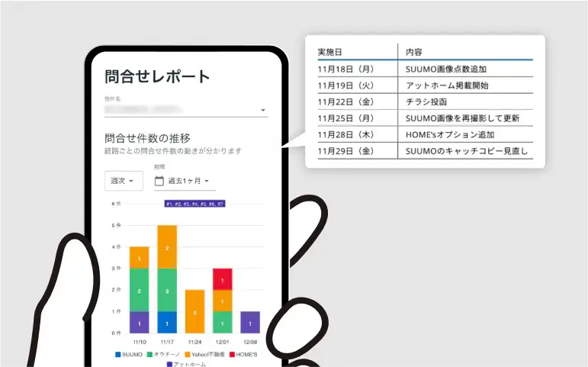Click the SUUMOのキャッチコピー見直し entry
The image size is (588, 367).
click(424, 151)
